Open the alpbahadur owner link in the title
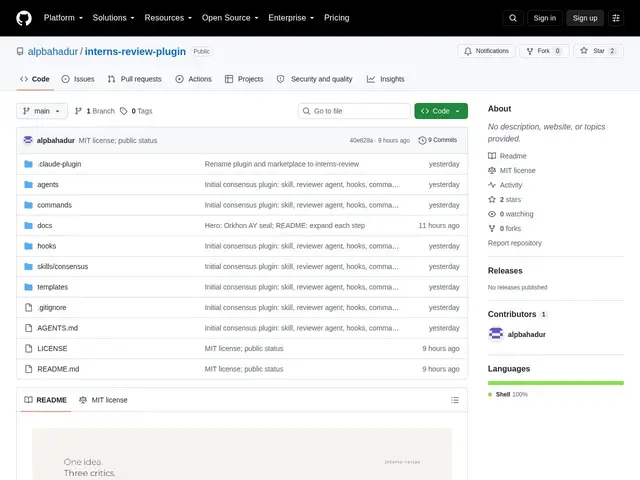The width and height of the screenshot is (640, 480). (53, 51)
